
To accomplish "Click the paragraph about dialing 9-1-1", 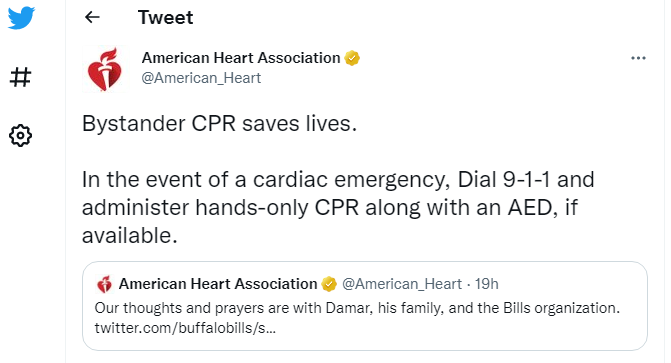I will (x=338, y=207).
